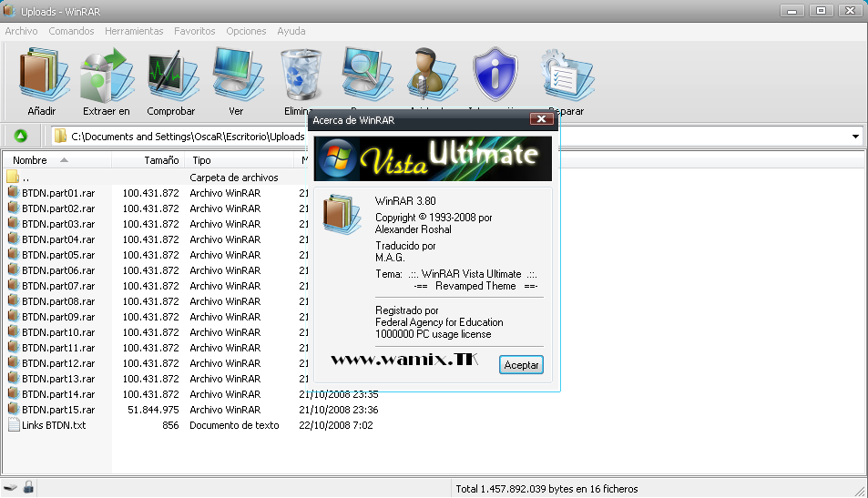This screenshot has height=498, width=868.
Task: Click the WinRAR books icon in dialog
Action: (342, 214)
